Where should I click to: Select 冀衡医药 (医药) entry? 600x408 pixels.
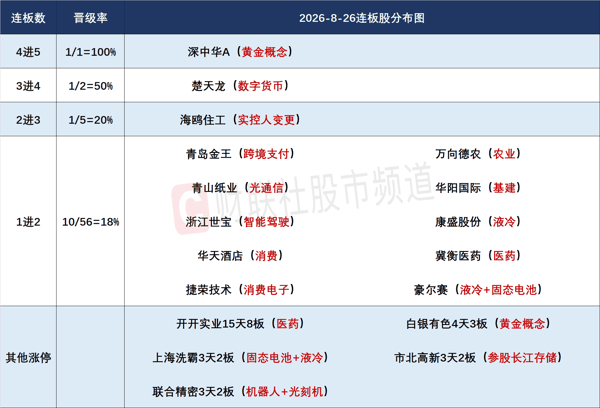click(x=478, y=256)
